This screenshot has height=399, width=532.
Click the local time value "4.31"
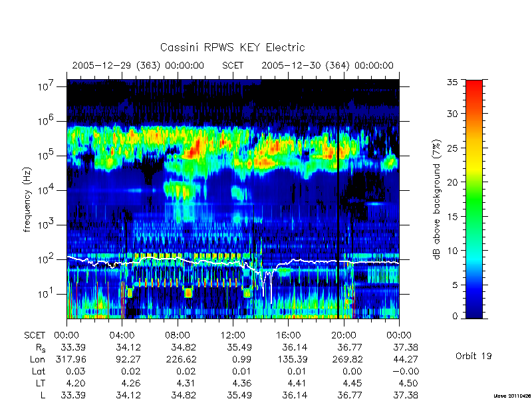[187, 384]
